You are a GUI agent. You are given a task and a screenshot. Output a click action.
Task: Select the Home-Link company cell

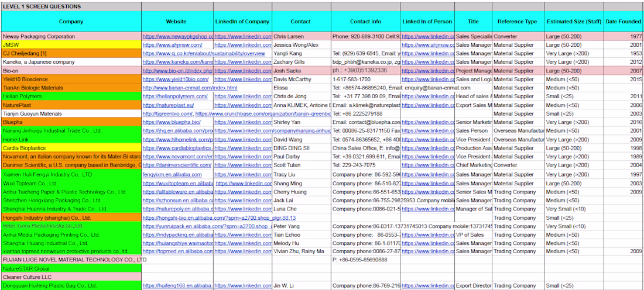pyautogui.click(x=71, y=140)
